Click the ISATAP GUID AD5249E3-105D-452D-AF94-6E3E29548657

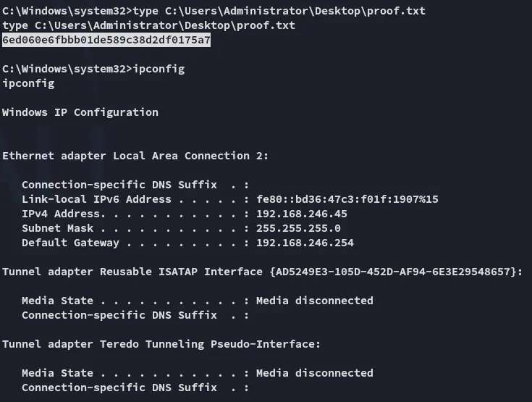coord(392,272)
